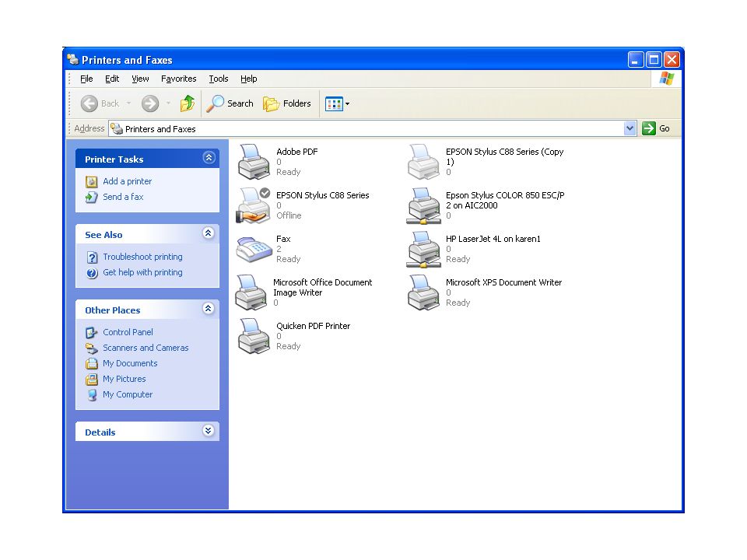747x560 pixels.
Task: Open the View menu
Action: (140, 79)
